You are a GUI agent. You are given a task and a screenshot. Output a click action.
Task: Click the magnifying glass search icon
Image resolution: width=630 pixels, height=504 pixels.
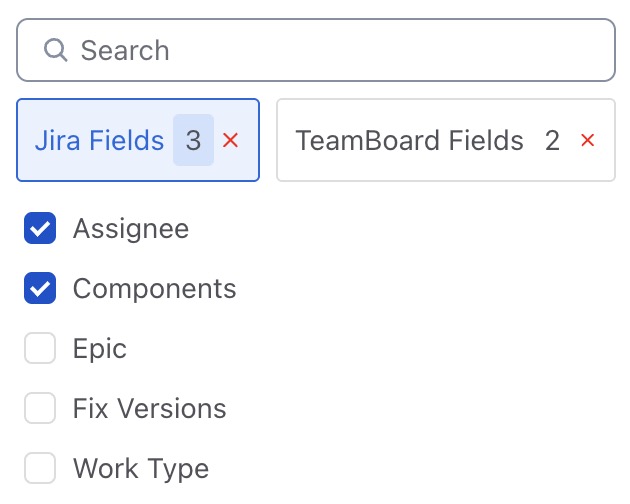coord(56,50)
